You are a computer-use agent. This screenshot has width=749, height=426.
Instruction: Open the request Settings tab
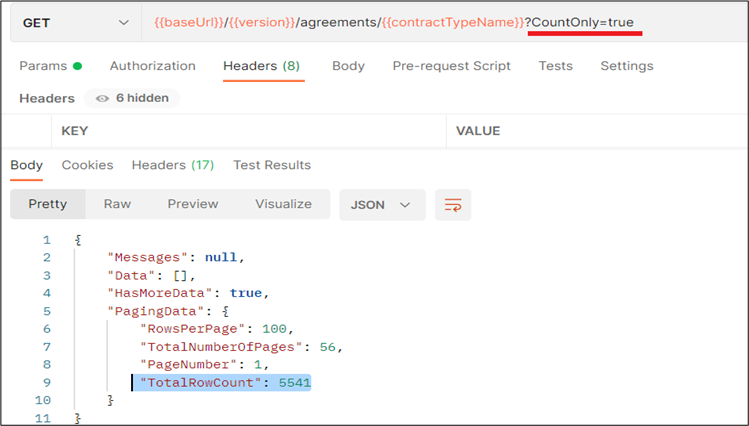pos(626,66)
